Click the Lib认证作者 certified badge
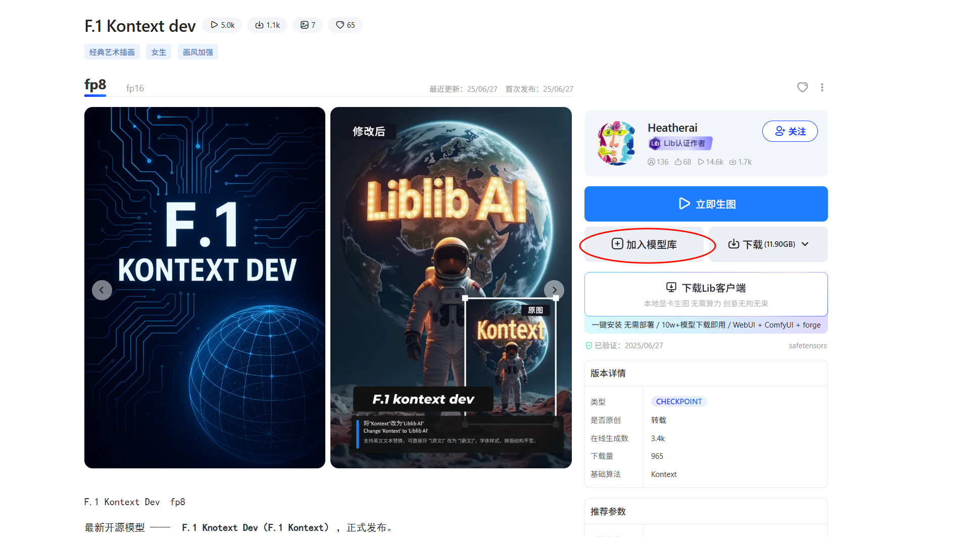This screenshot has height=537, width=980. (x=680, y=143)
